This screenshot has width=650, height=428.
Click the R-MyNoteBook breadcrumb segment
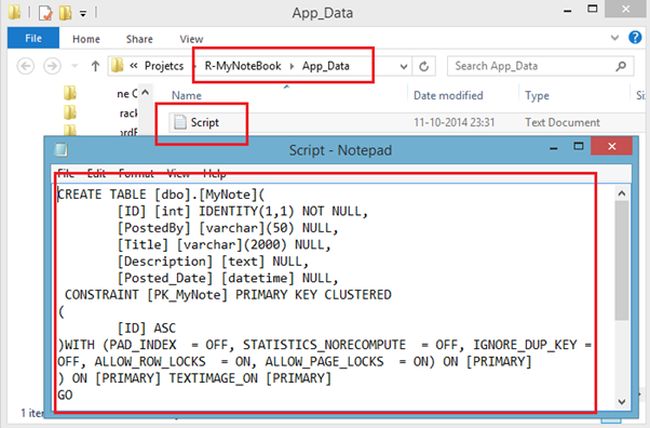coord(243,66)
